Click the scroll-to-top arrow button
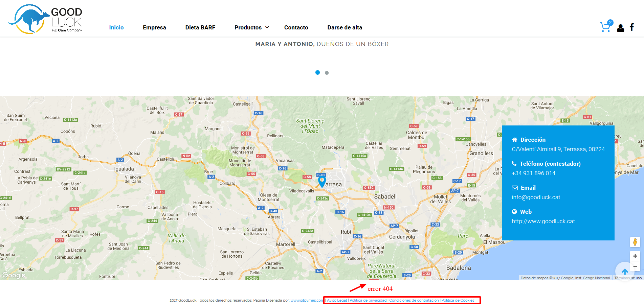644x304 pixels. pos(625,271)
